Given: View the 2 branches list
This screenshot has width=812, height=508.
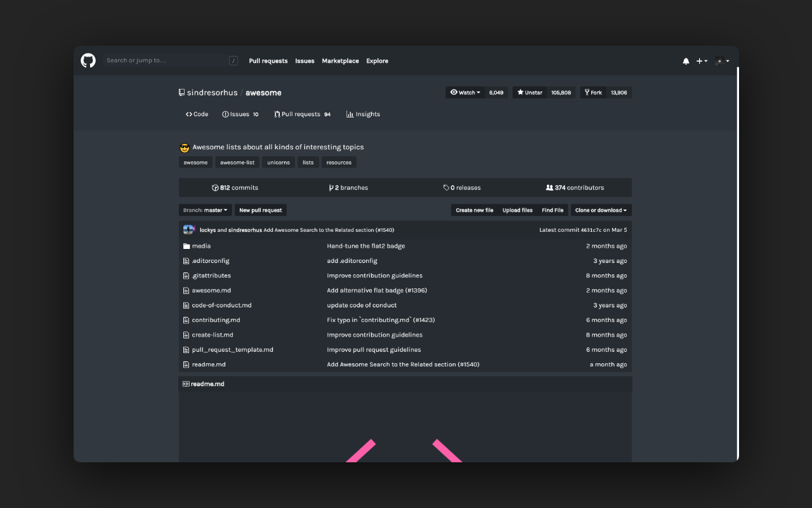Looking at the screenshot, I should coord(348,188).
